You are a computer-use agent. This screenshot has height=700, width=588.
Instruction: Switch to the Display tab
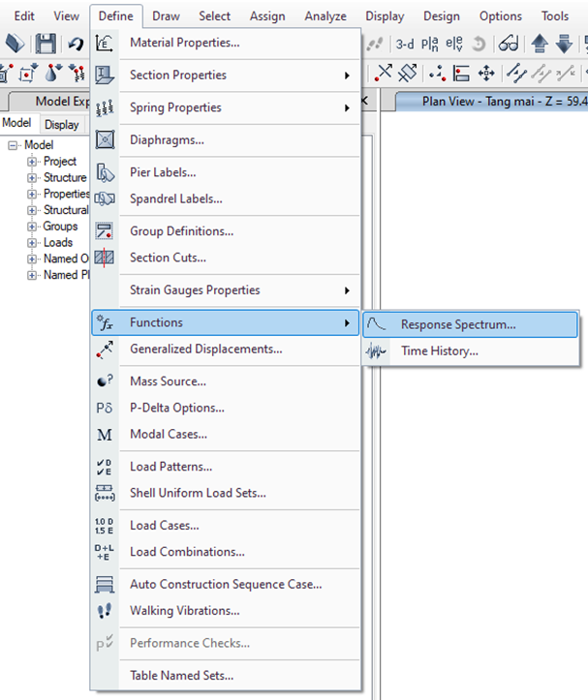(x=62, y=124)
